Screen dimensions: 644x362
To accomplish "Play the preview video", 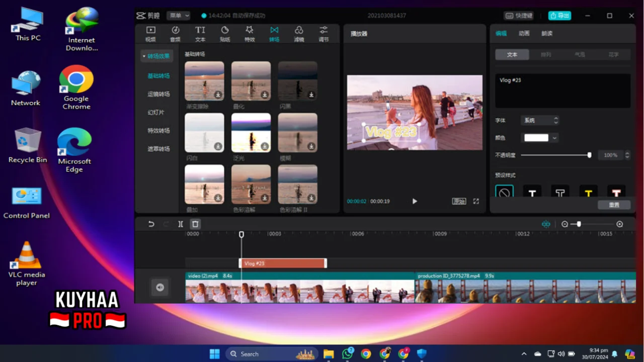I will 415,201.
